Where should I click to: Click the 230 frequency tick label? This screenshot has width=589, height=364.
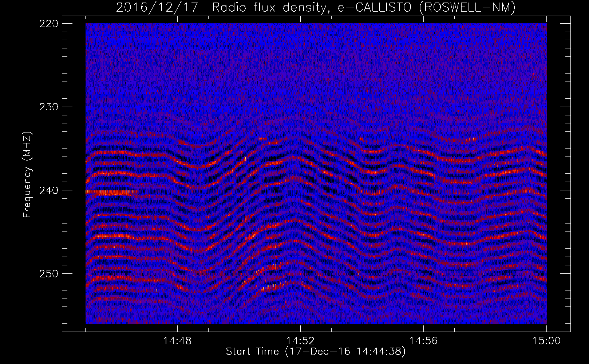click(x=48, y=107)
